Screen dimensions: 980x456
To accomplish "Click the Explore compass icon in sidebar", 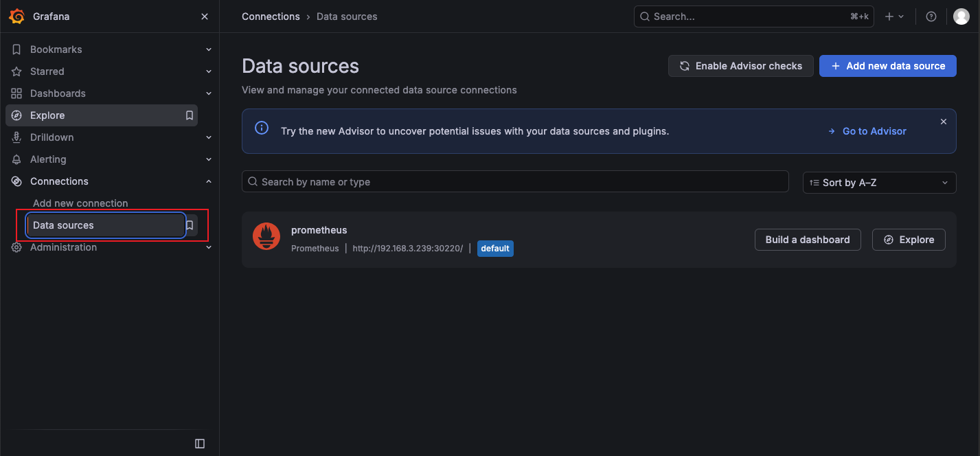I will coord(17,115).
